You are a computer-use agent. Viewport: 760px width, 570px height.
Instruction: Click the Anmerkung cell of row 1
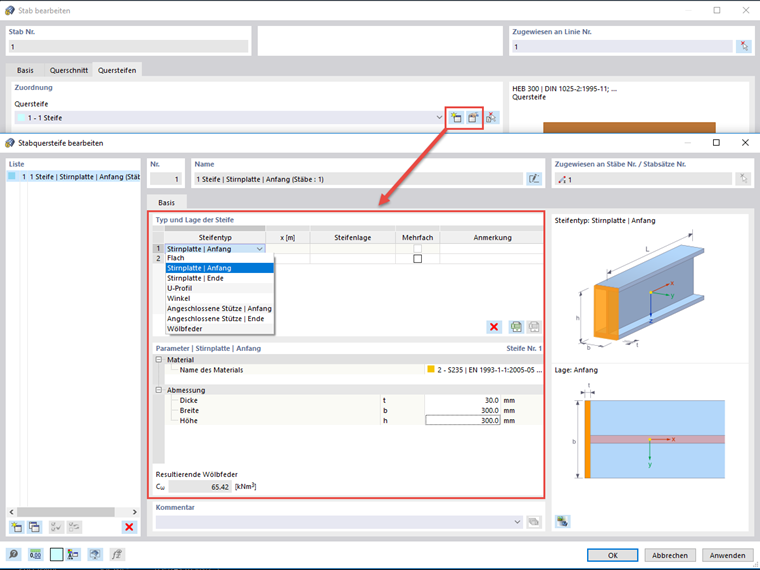pos(491,249)
